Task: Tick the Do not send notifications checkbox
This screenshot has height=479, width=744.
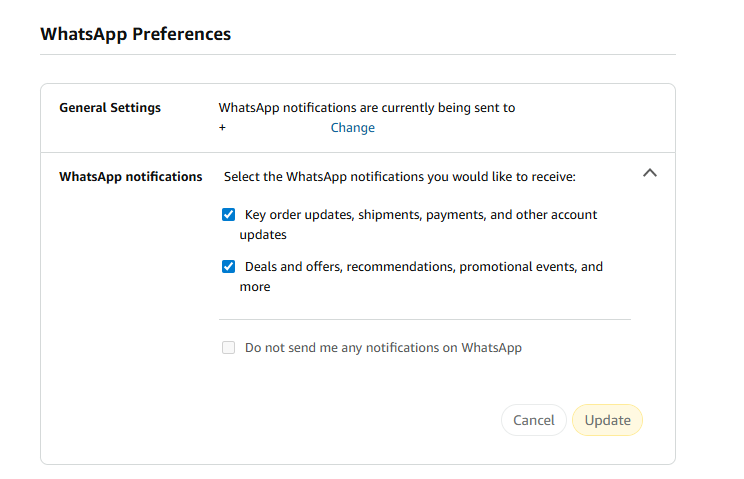Action: (229, 348)
